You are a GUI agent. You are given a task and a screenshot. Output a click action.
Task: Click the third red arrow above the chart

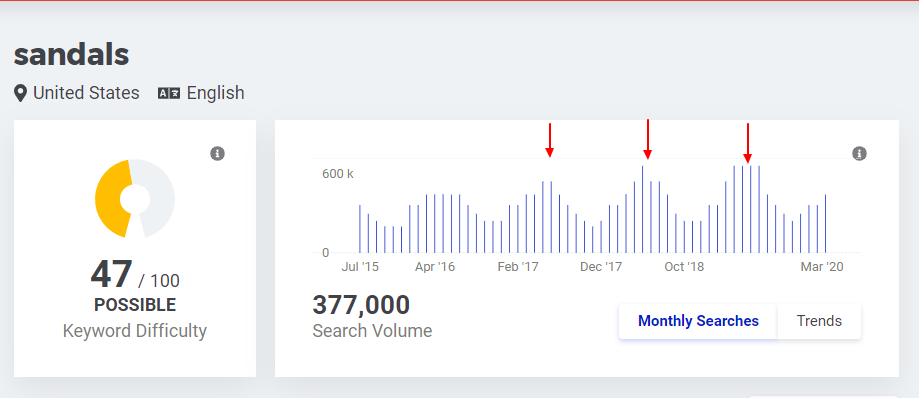coord(747,143)
